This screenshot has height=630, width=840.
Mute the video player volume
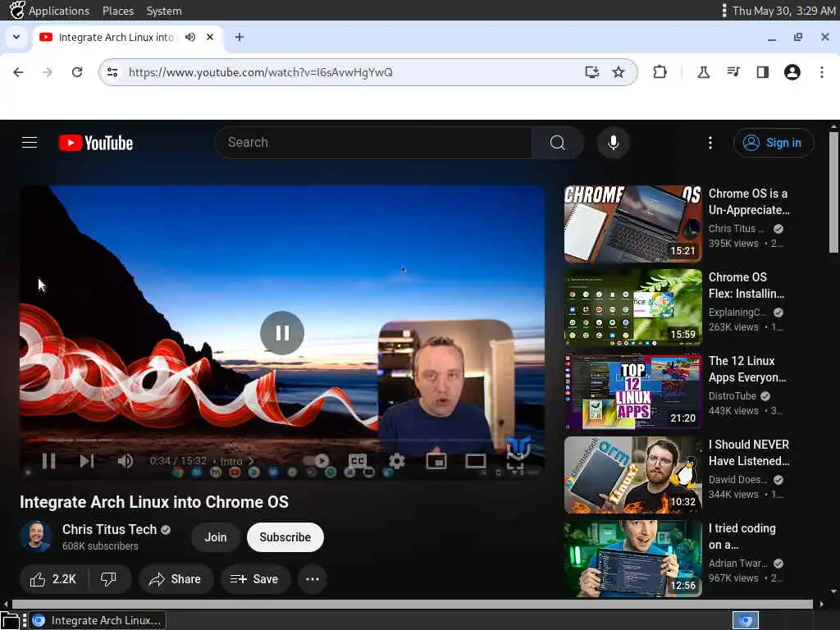(x=126, y=461)
